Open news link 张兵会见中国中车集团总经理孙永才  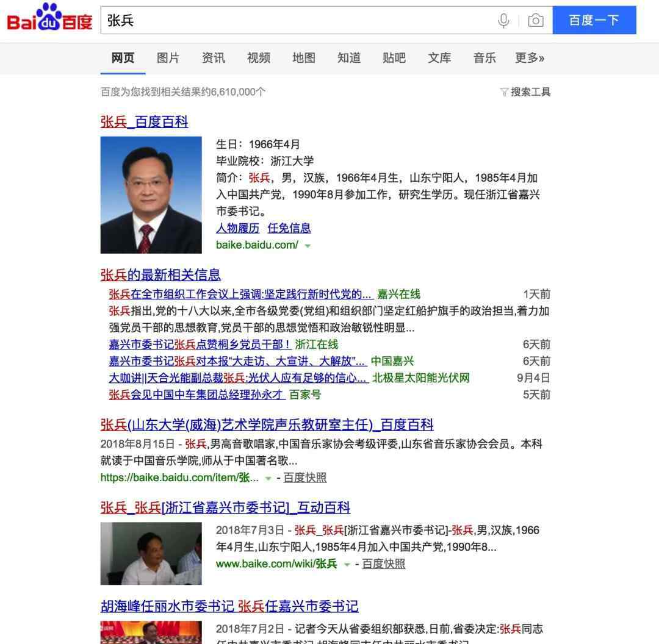tap(196, 395)
